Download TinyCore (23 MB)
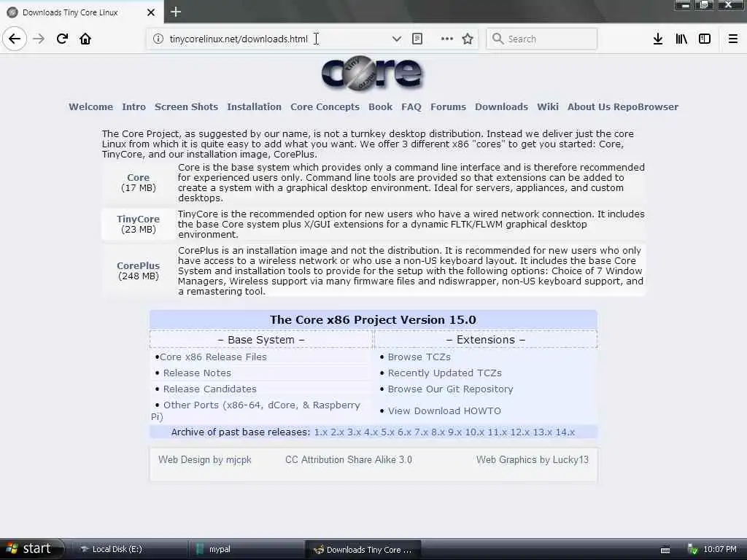 point(138,219)
